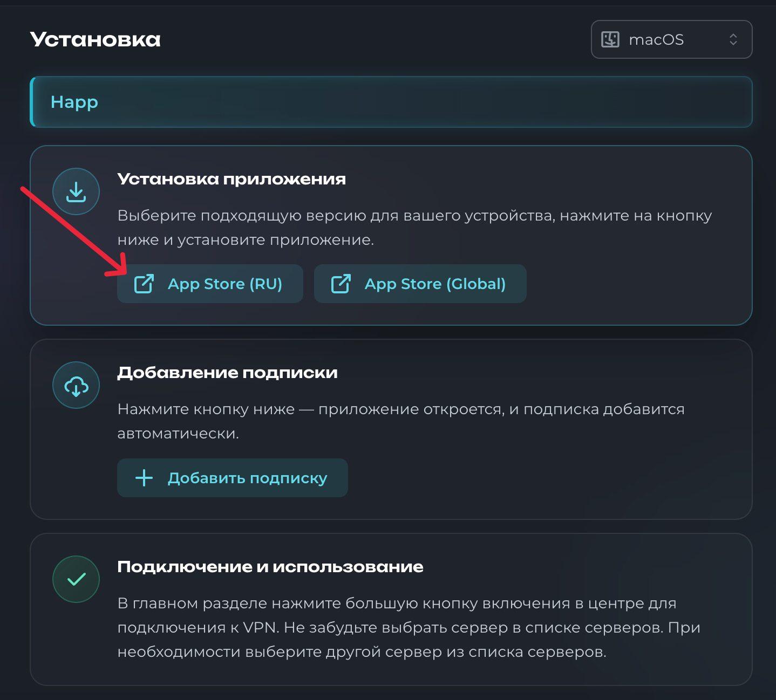776x700 pixels.
Task: Click the chevron arrows on the macOS selector
Action: (x=733, y=39)
